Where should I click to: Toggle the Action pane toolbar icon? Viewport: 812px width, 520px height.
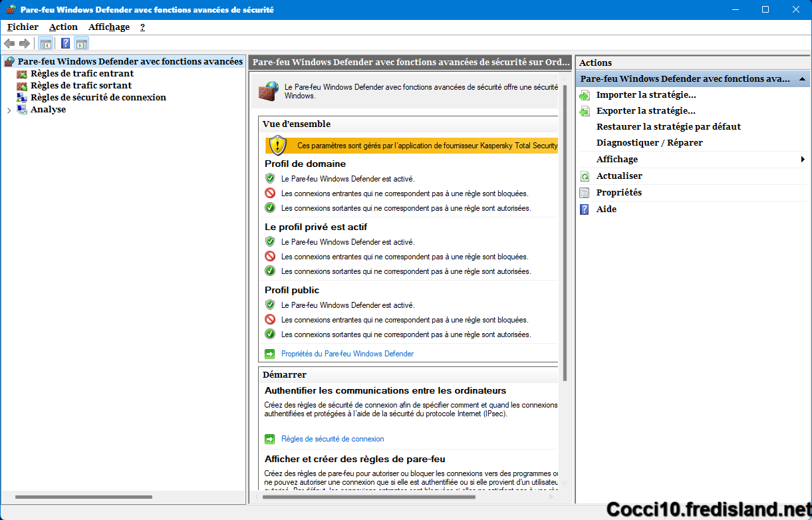(x=81, y=44)
